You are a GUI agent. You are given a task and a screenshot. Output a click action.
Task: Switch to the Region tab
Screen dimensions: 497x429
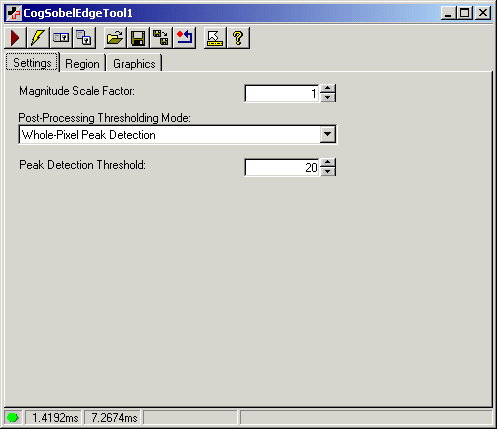pyautogui.click(x=82, y=64)
